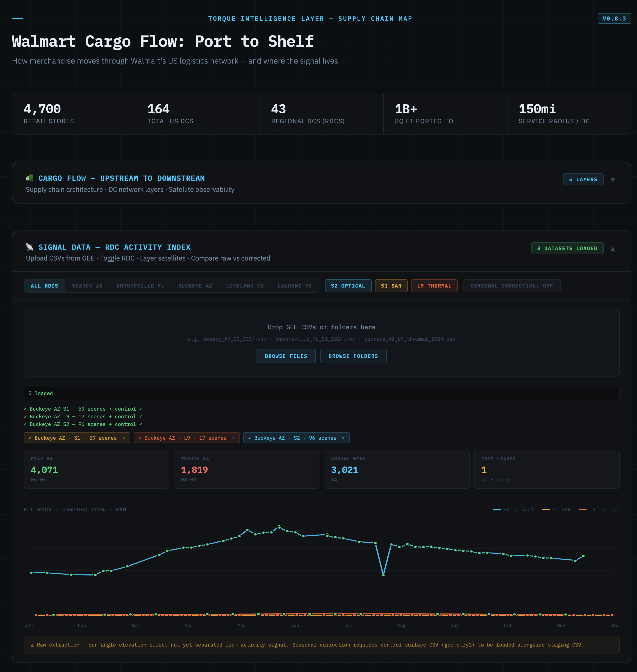This screenshot has height=672, width=637.
Task: Remove the Buckeye AZ S1 dataset chip
Action: click(124, 438)
